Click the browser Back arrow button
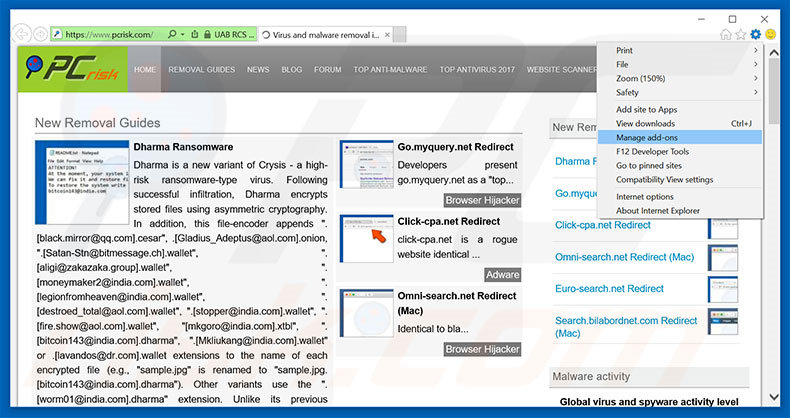 click(22, 34)
